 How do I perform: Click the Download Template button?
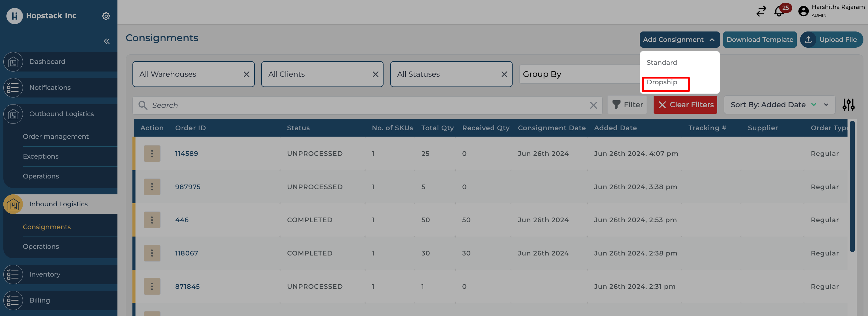[759, 40]
